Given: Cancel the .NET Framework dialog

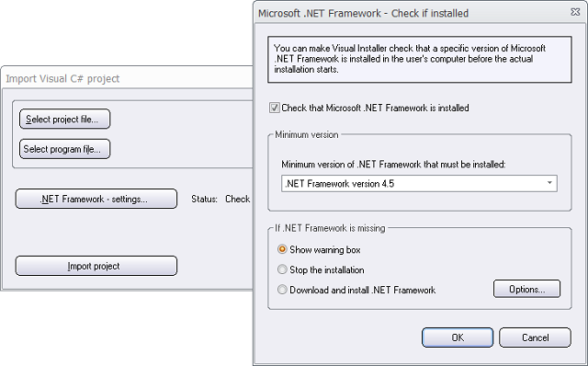Looking at the screenshot, I should (x=535, y=337).
